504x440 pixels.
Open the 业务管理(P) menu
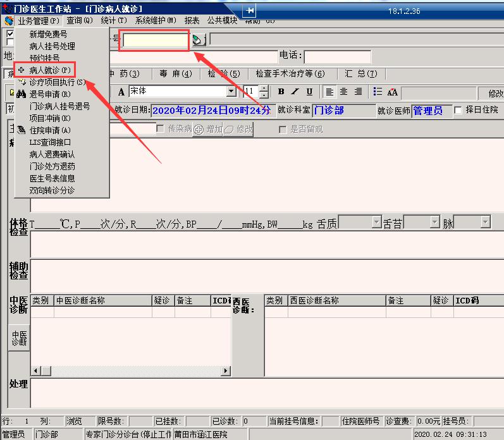[39, 21]
